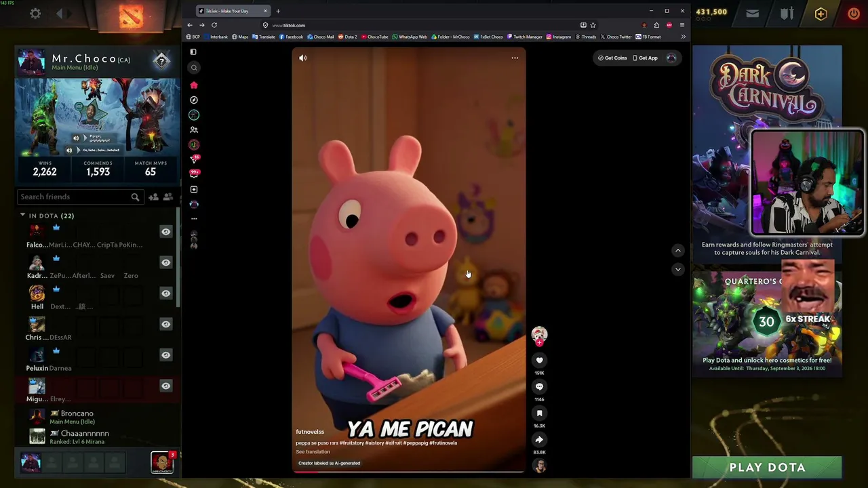Open the video three-dots options menu
The image size is (868, 488).
click(515, 58)
